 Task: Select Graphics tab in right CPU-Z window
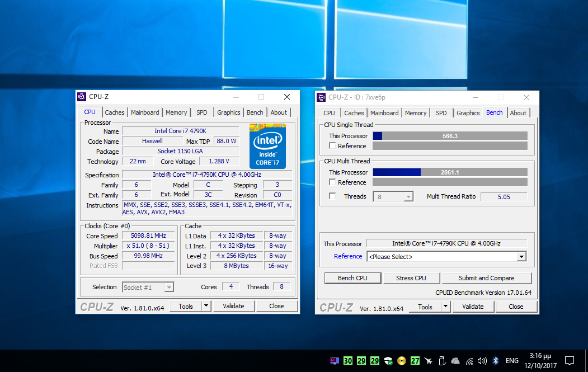[468, 113]
